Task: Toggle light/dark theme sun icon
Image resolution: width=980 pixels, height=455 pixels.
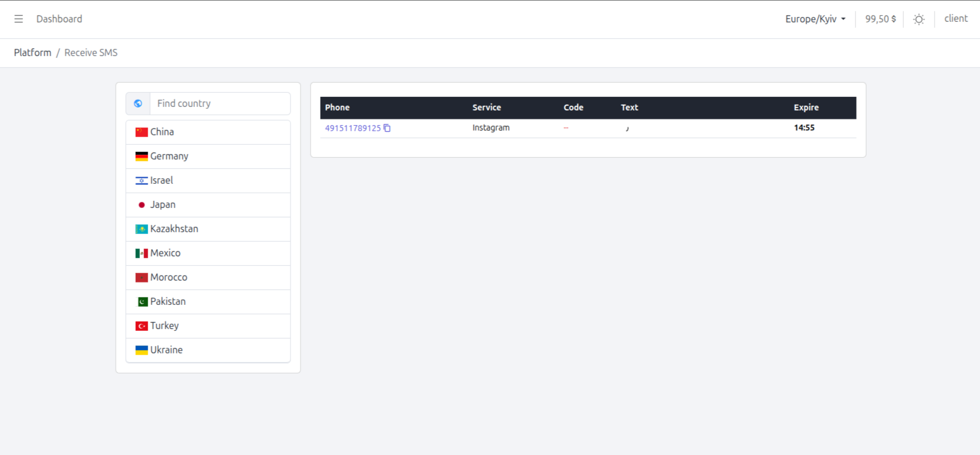Action: [x=919, y=19]
